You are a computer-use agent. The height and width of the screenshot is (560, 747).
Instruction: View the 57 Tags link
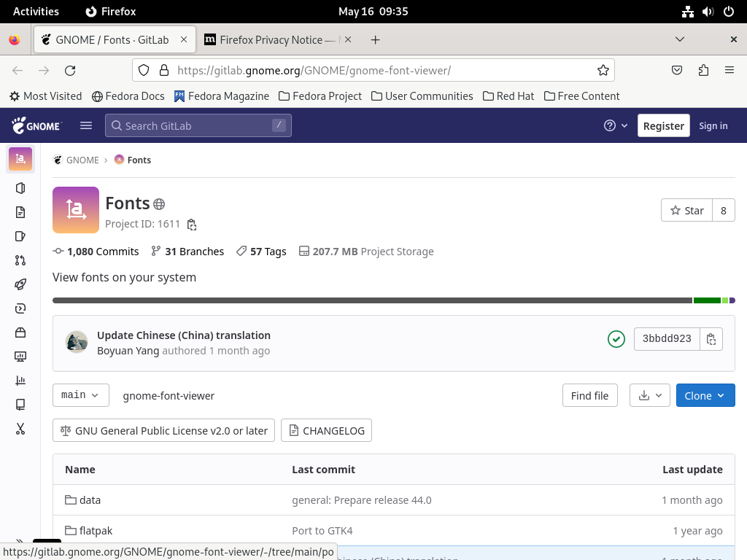tap(261, 252)
